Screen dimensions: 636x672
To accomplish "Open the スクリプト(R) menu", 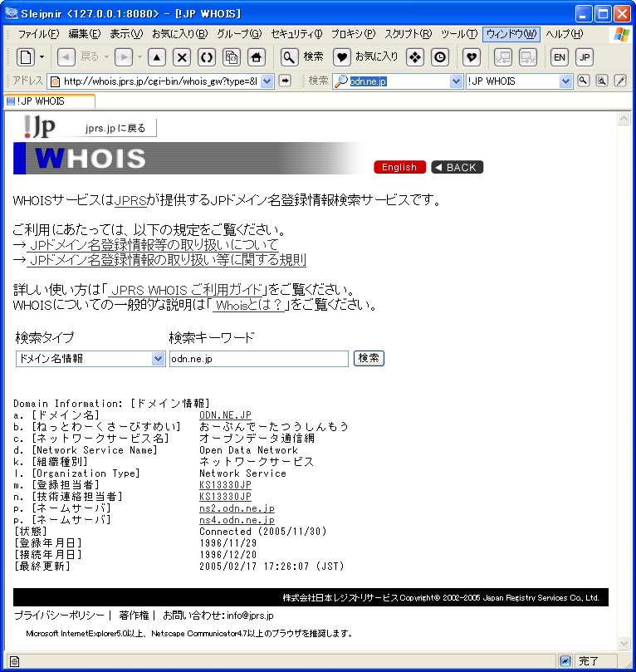I will tap(409, 34).
